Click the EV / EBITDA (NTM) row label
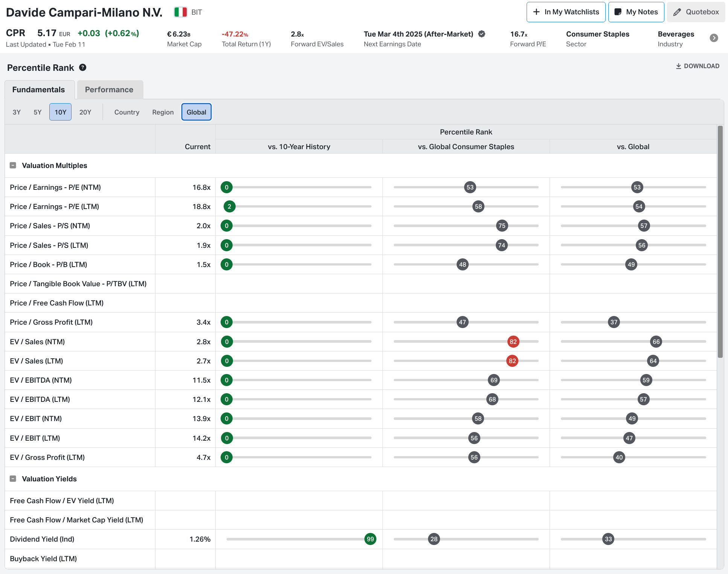The width and height of the screenshot is (728, 574). pyautogui.click(x=41, y=380)
